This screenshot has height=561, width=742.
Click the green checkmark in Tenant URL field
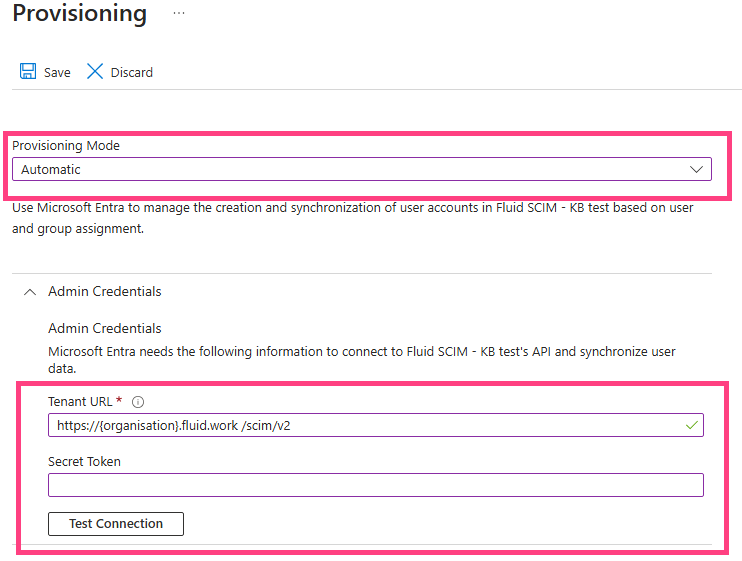[692, 425]
